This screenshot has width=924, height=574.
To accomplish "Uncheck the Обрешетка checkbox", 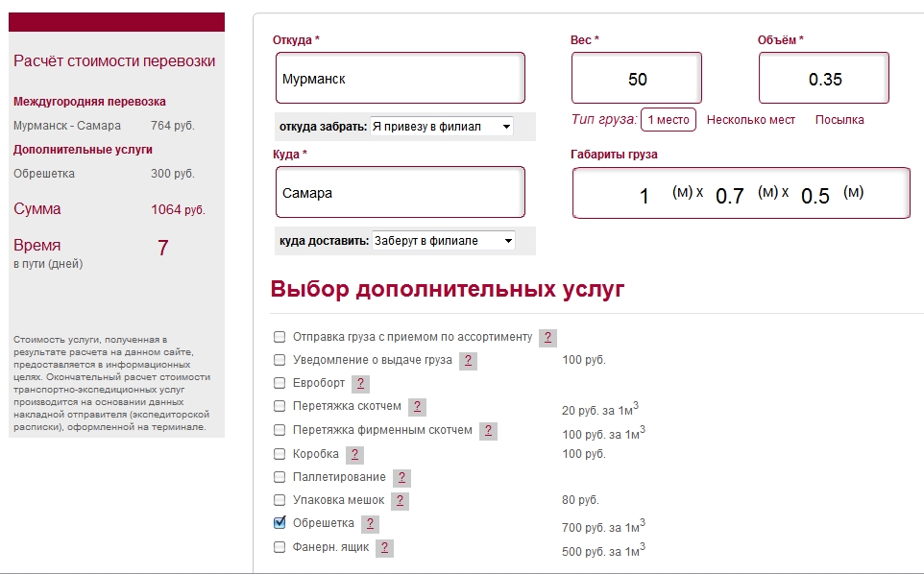I will click(x=280, y=523).
